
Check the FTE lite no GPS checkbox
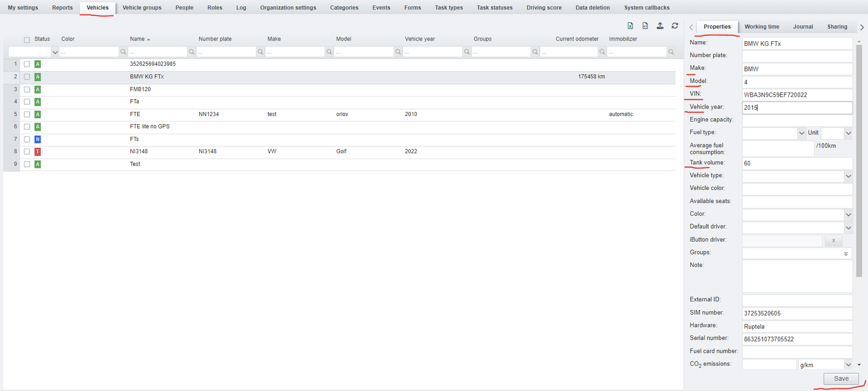(x=27, y=127)
